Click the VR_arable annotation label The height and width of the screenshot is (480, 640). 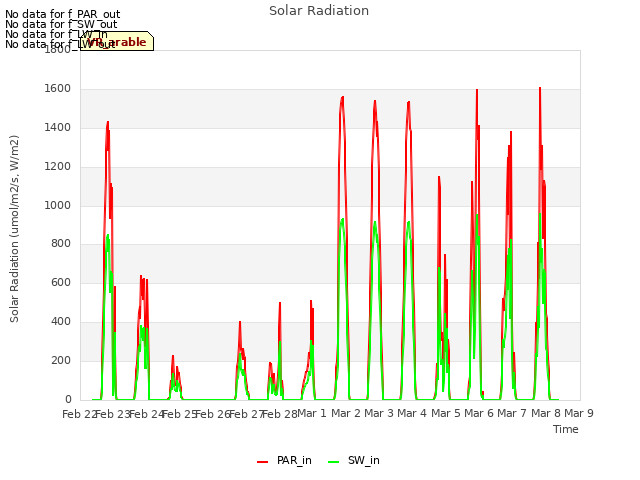pyautogui.click(x=117, y=42)
